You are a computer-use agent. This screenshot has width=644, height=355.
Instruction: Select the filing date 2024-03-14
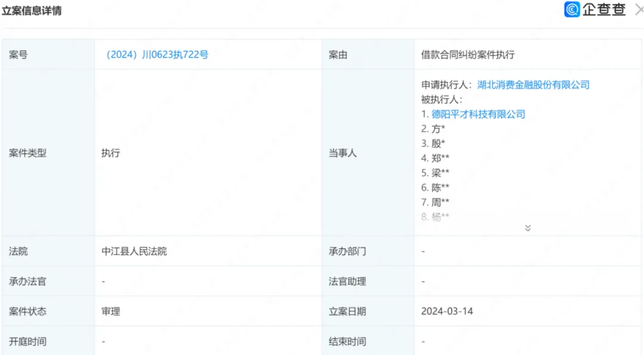click(x=447, y=311)
